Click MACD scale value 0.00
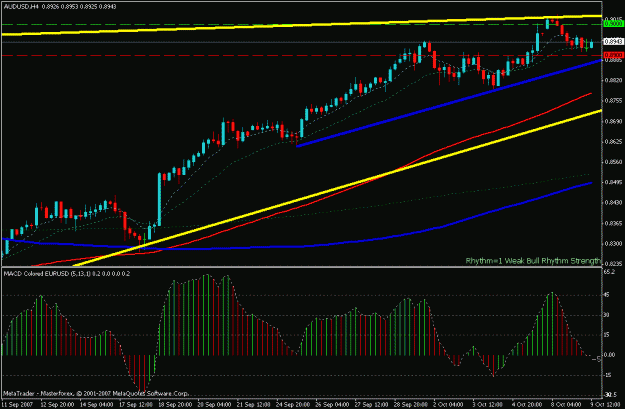 click(610, 355)
